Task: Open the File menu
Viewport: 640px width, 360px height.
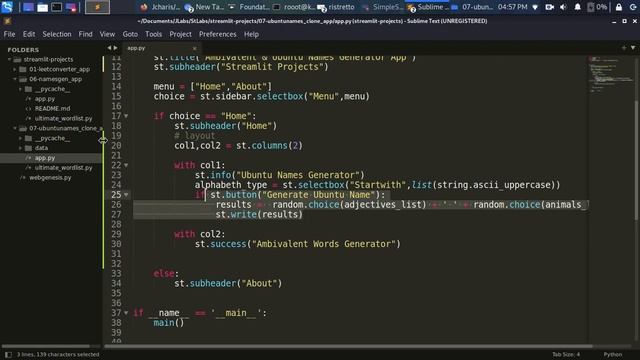Action: pos(9,34)
